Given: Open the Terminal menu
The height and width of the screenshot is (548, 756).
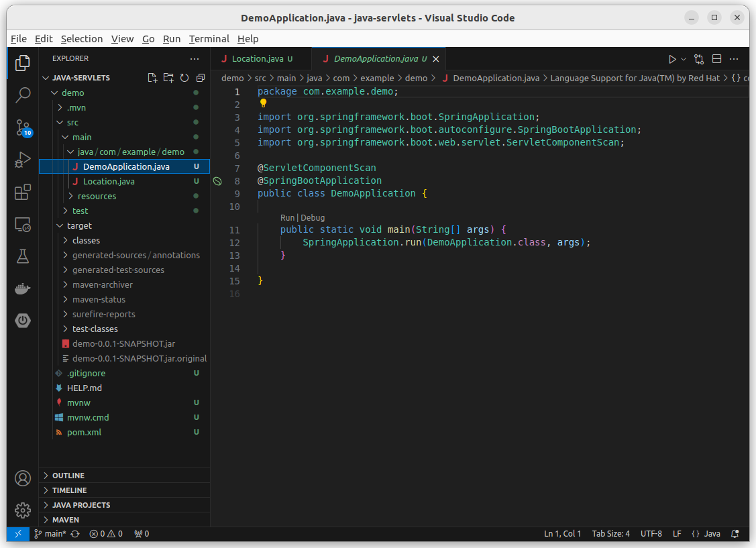Looking at the screenshot, I should [209, 39].
